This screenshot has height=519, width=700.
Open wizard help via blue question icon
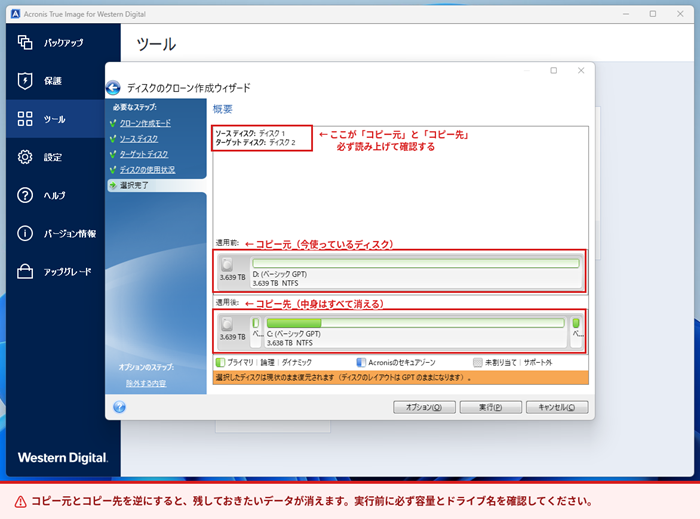(x=119, y=407)
